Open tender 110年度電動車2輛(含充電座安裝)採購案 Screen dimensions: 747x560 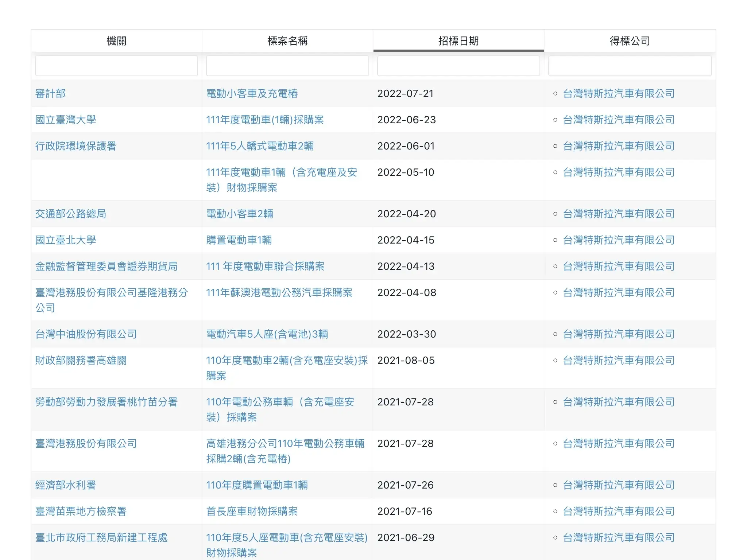[x=287, y=368]
